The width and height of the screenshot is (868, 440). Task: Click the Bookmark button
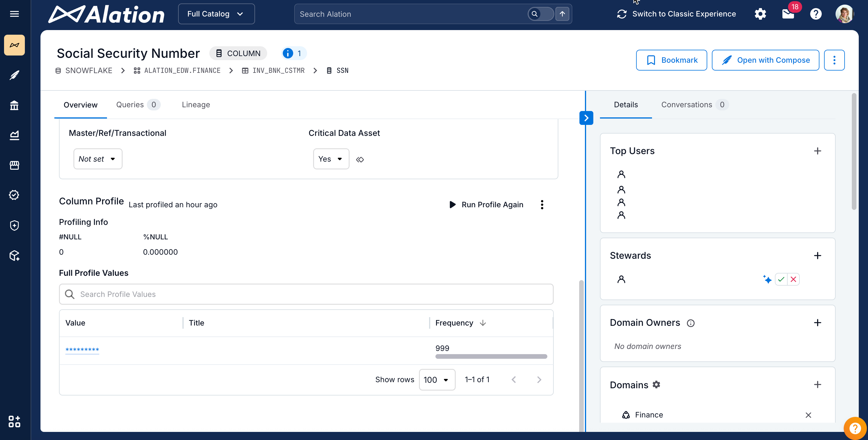pos(671,60)
